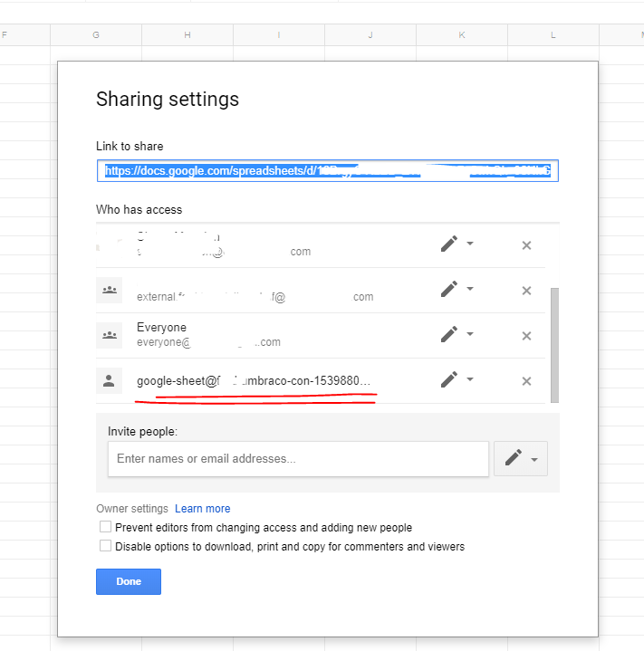644x651 pixels.
Task: Select column J header in spreadsheet
Action: (370, 35)
